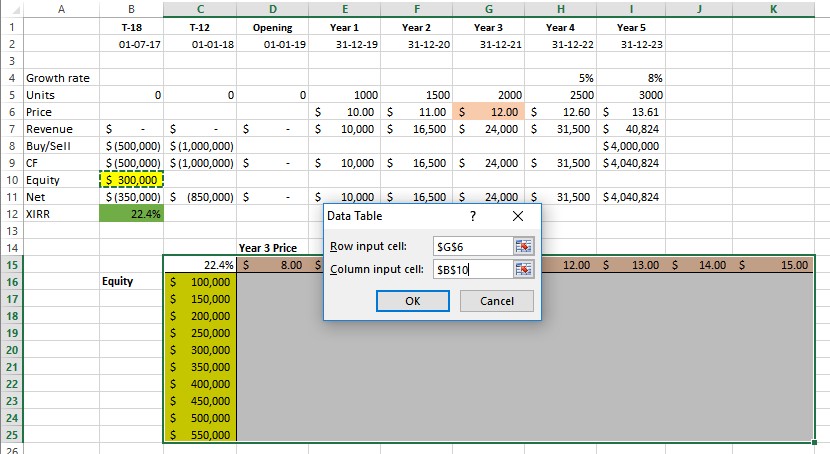Viewport: 830px width, 454px height.
Task: Select the $550,000 equity value cell
Action: pos(201,435)
